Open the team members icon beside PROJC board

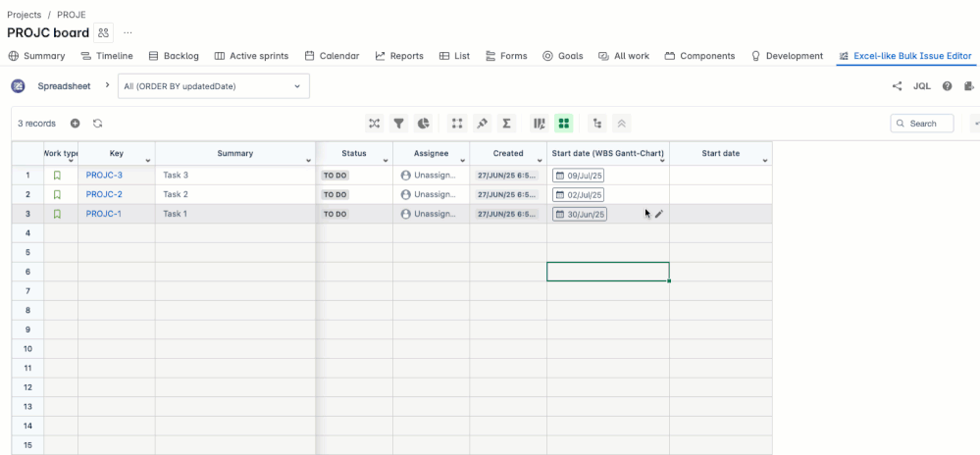(103, 32)
